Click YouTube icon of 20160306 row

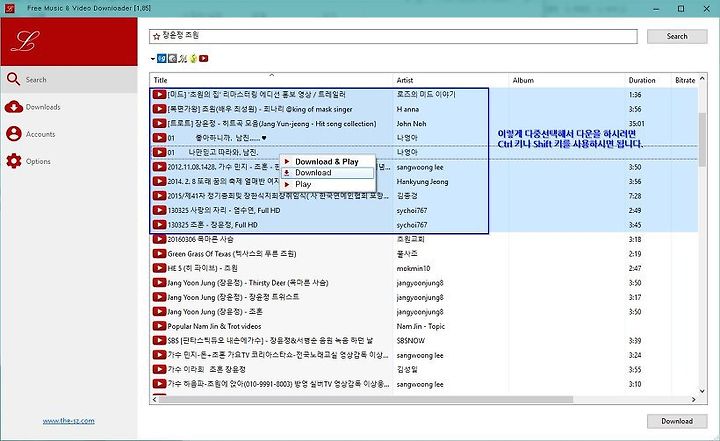[159, 239]
